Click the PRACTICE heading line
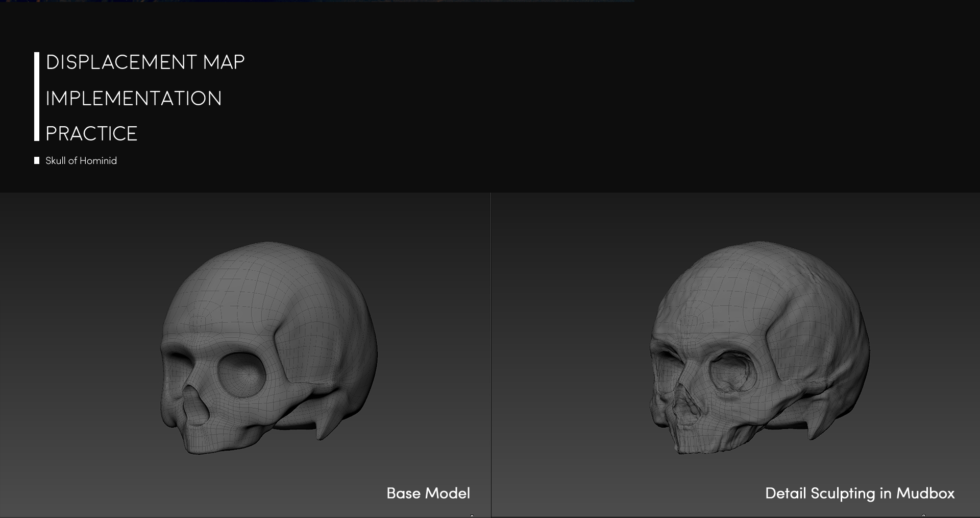980x518 pixels. tap(91, 133)
